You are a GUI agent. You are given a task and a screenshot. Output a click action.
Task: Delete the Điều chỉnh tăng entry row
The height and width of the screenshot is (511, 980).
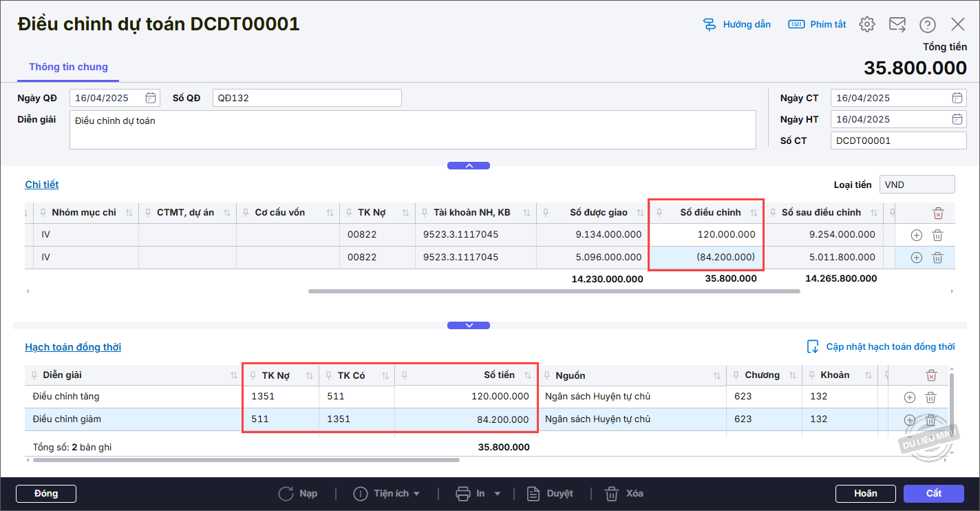click(930, 397)
